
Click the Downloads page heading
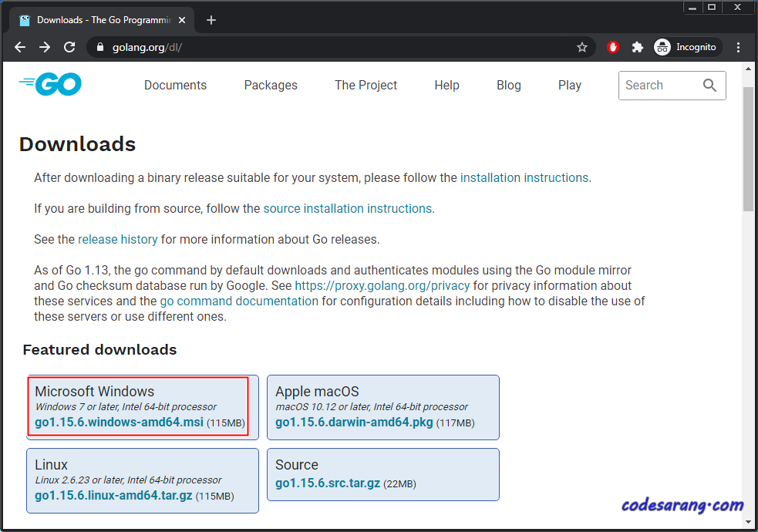point(77,144)
